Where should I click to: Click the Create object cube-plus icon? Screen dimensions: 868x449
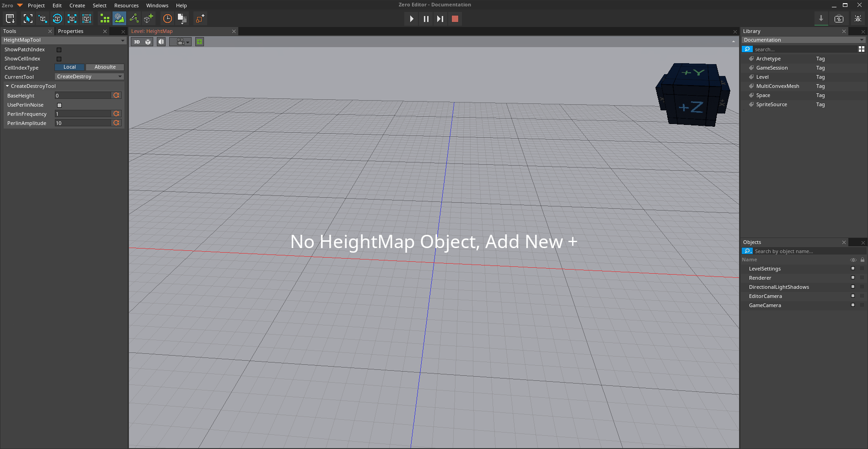coord(149,19)
